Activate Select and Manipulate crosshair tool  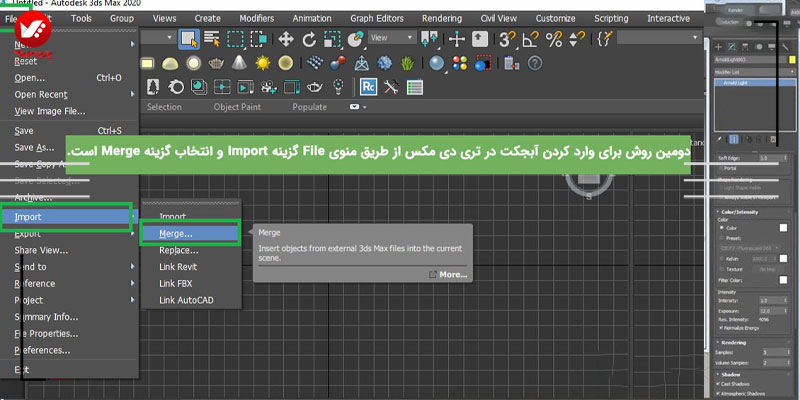(457, 39)
